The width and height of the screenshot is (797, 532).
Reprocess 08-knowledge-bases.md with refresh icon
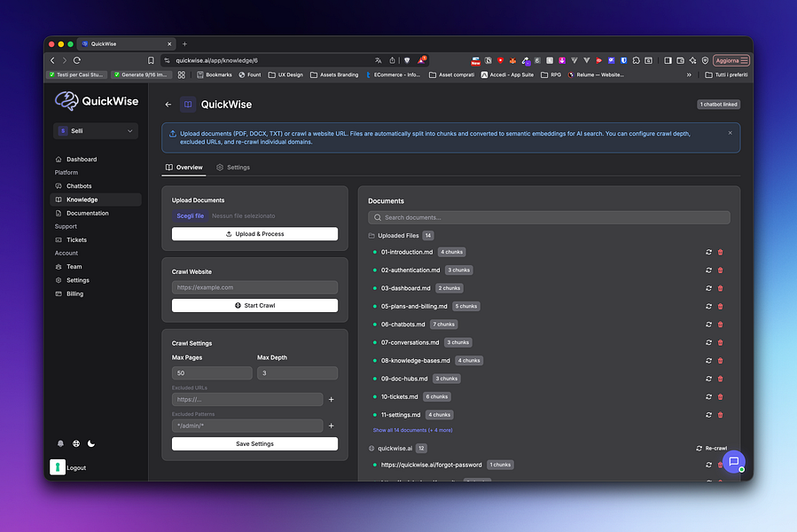[x=708, y=361]
